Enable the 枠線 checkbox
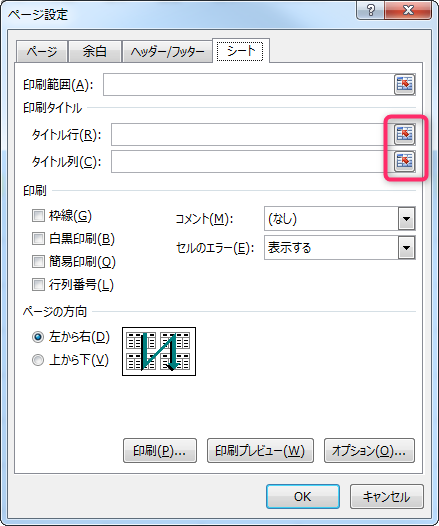 (x=38, y=215)
